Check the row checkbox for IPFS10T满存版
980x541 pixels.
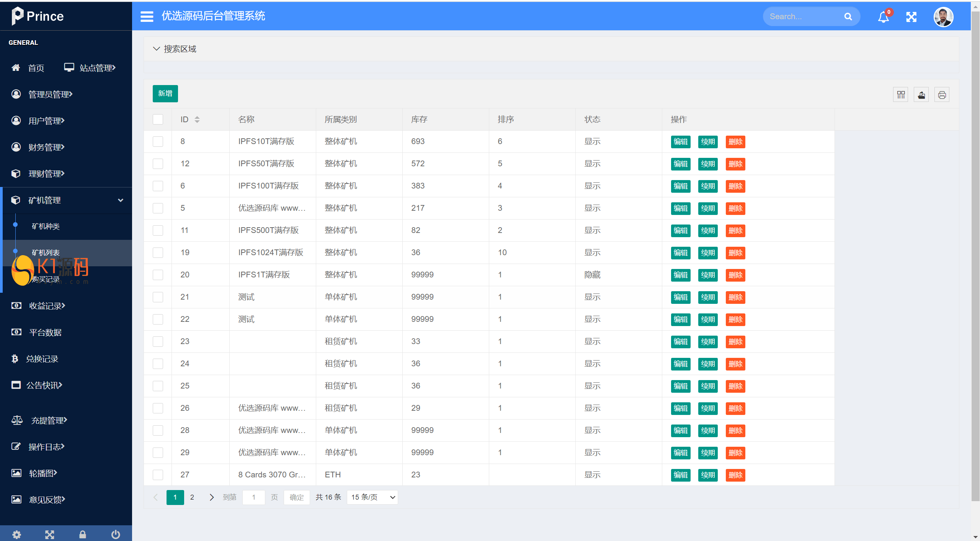pyautogui.click(x=158, y=142)
